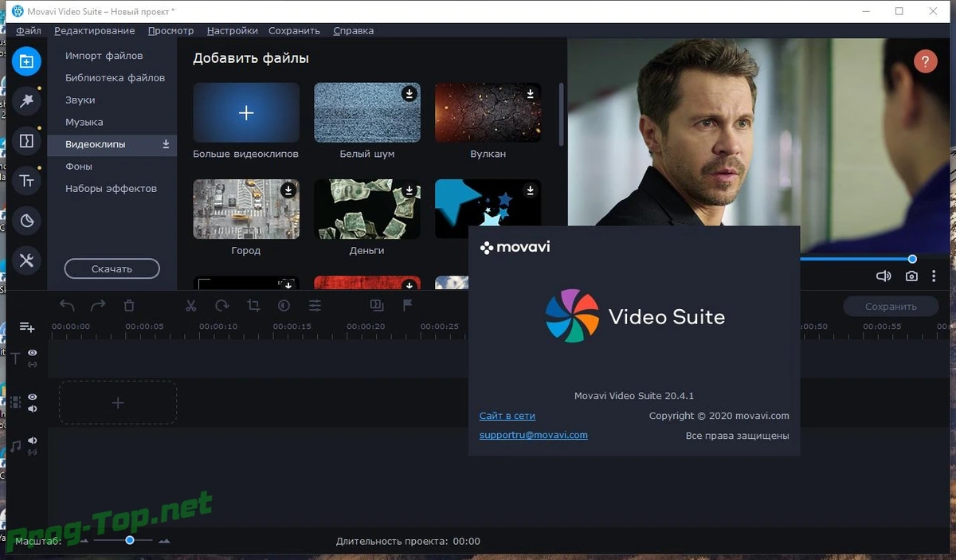Click the 00:00:10 mark on ruler
The height and width of the screenshot is (560, 956).
pos(218,327)
